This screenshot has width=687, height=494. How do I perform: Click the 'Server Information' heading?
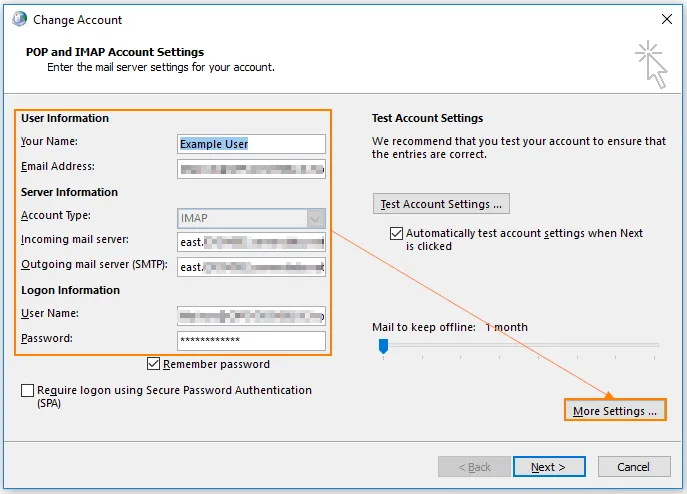pyautogui.click(x=69, y=192)
